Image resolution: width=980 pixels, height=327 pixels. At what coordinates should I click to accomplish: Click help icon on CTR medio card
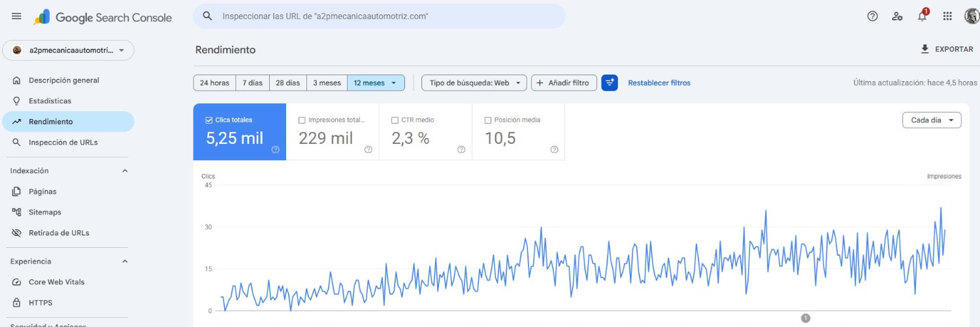tap(461, 150)
